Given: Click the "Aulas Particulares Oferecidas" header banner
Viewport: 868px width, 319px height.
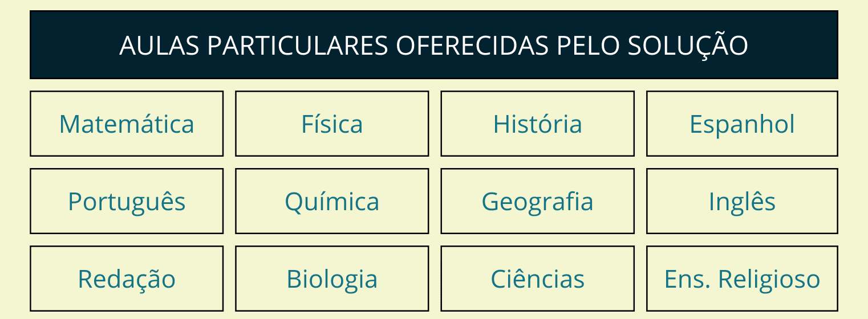Looking at the screenshot, I should tap(433, 45).
